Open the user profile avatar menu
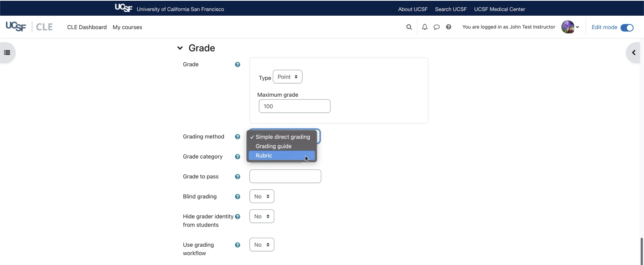The image size is (644, 265). pos(569,27)
